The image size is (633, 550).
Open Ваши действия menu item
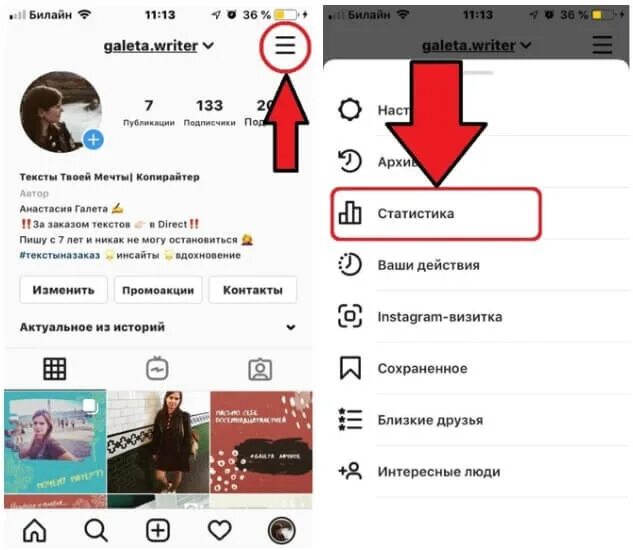point(481,265)
